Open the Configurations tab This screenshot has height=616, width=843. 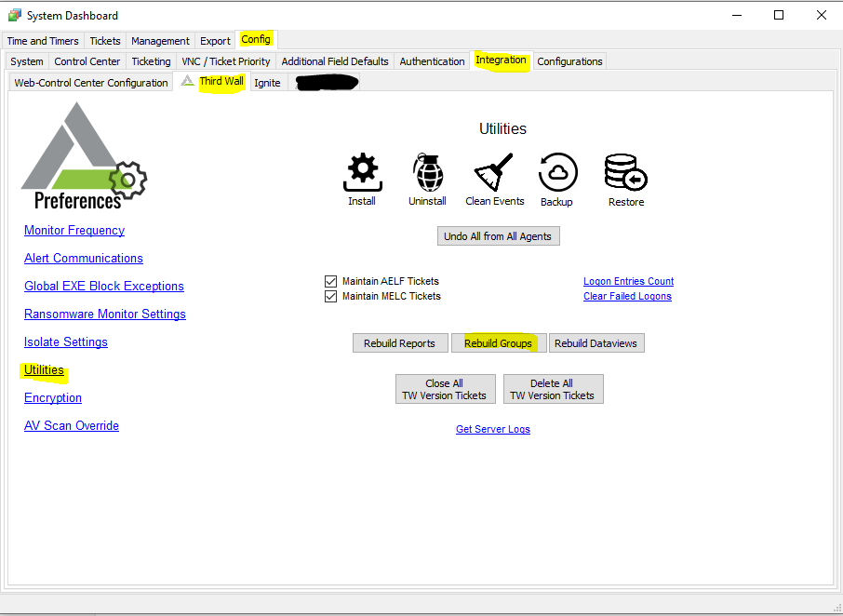[x=569, y=61]
